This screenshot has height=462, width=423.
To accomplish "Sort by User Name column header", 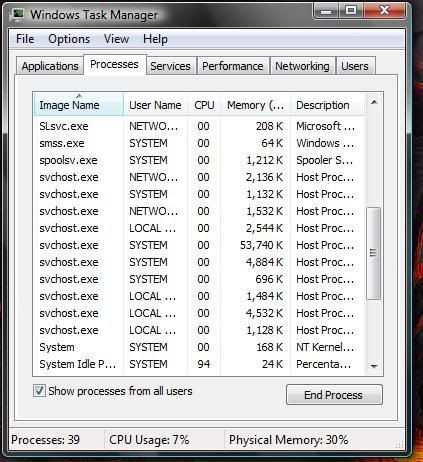I will tap(155, 105).
